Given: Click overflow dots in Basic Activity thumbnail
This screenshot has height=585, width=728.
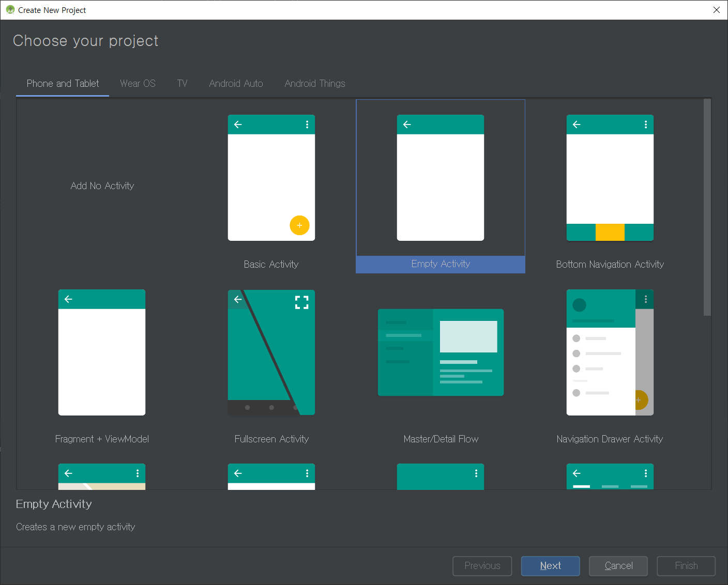Looking at the screenshot, I should click(307, 125).
